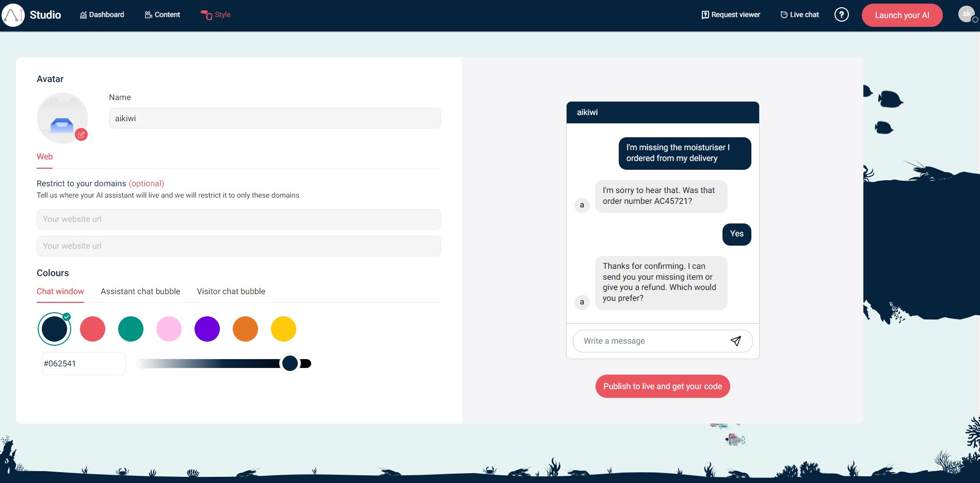Click the Studio logo icon
Viewport: 980px width, 483px height.
(13, 15)
